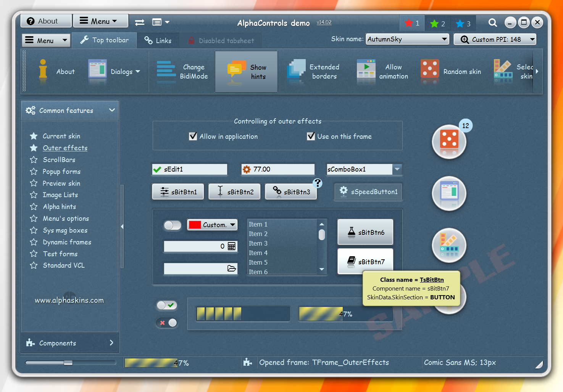Toggle the switch beside Custom color

[173, 225]
